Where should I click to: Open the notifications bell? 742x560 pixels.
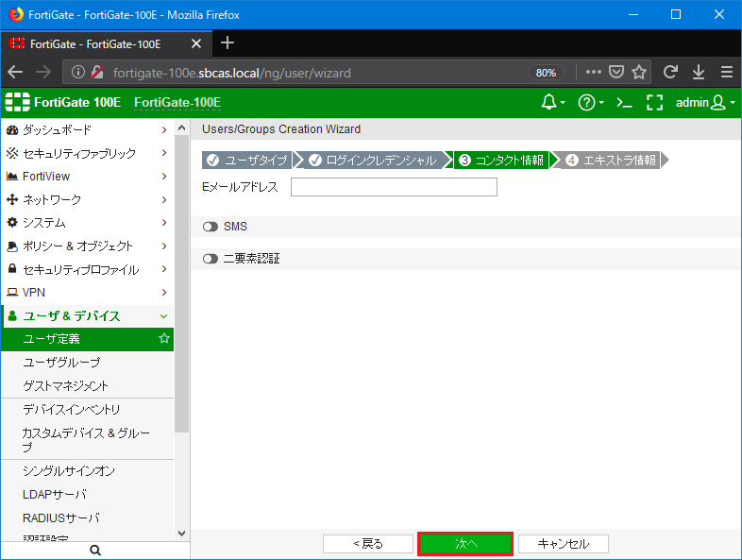click(552, 102)
